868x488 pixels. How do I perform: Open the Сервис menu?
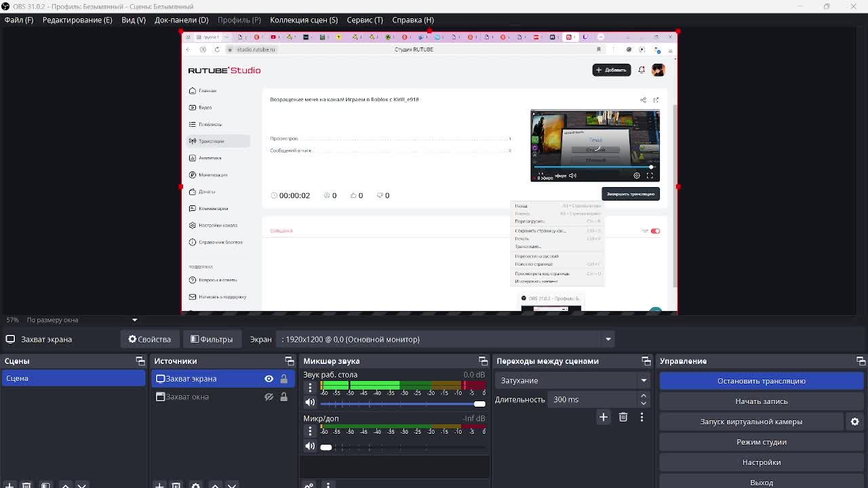coord(365,20)
